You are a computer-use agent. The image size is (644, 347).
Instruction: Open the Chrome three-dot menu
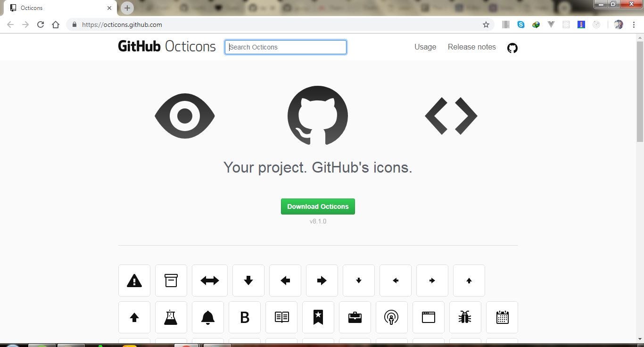(634, 25)
